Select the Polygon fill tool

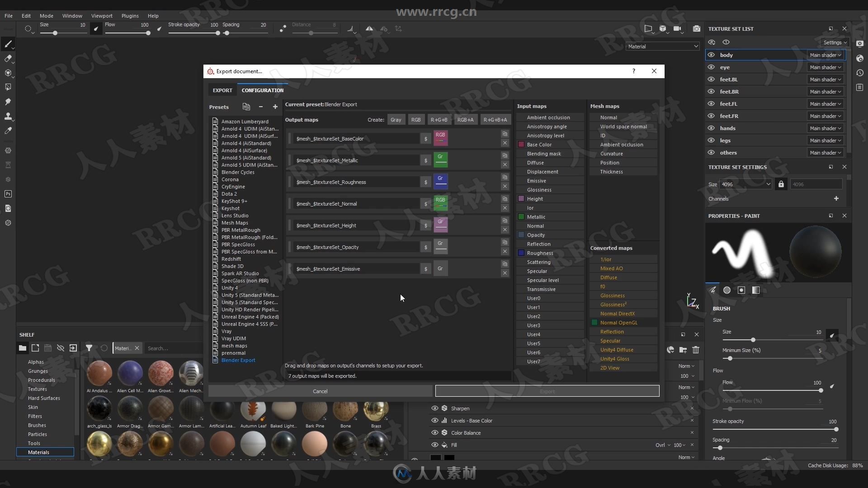click(x=8, y=87)
